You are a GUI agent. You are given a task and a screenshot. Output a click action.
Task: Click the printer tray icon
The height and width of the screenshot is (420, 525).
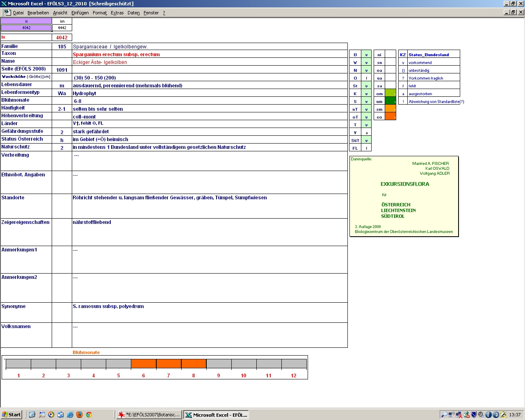503,415
